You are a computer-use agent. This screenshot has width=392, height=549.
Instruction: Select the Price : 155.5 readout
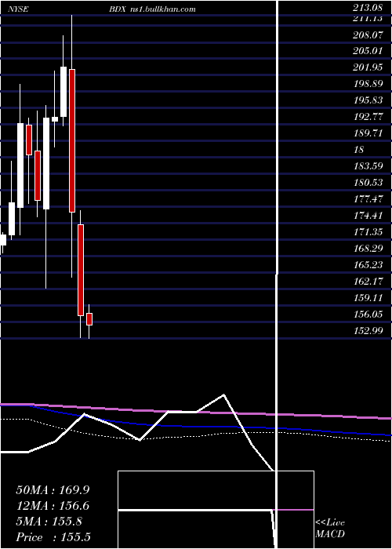(x=53, y=537)
